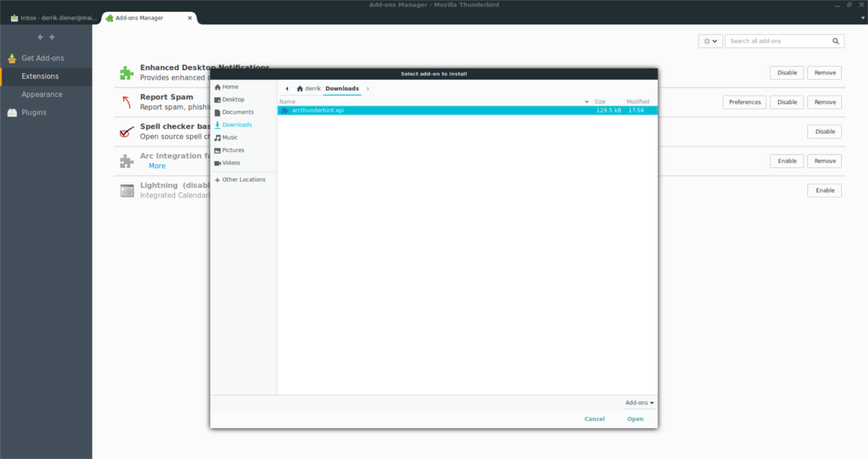Click the Enhanced Desktop Notifications green puzzle icon
Image resolution: width=868 pixels, height=459 pixels.
(127, 72)
